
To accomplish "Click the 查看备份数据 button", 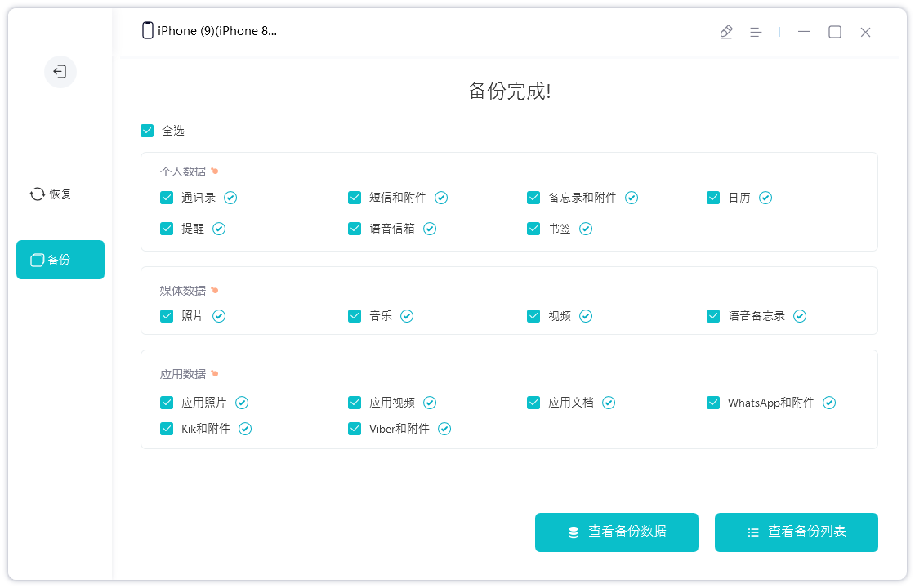I will 617,532.
